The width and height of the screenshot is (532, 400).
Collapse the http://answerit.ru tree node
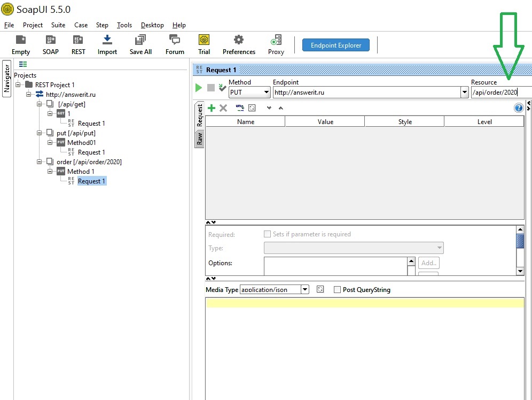pos(28,95)
